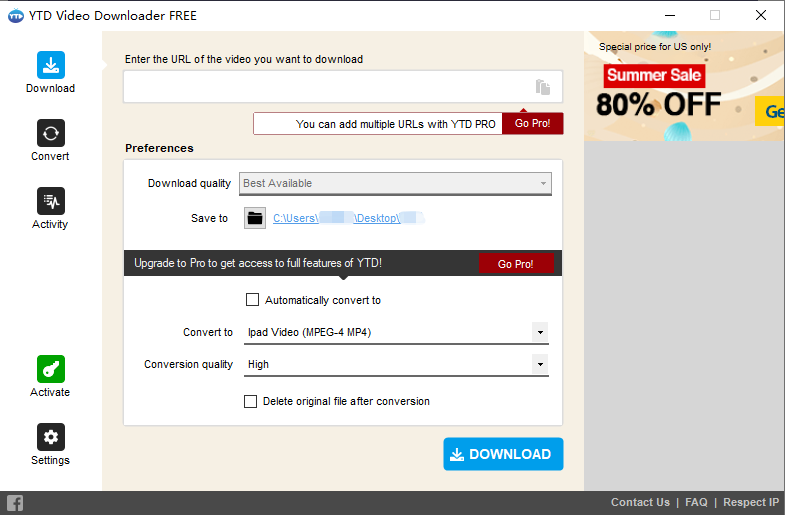Open the Download section in the sidebar
This screenshot has width=785, height=515.
(51, 72)
